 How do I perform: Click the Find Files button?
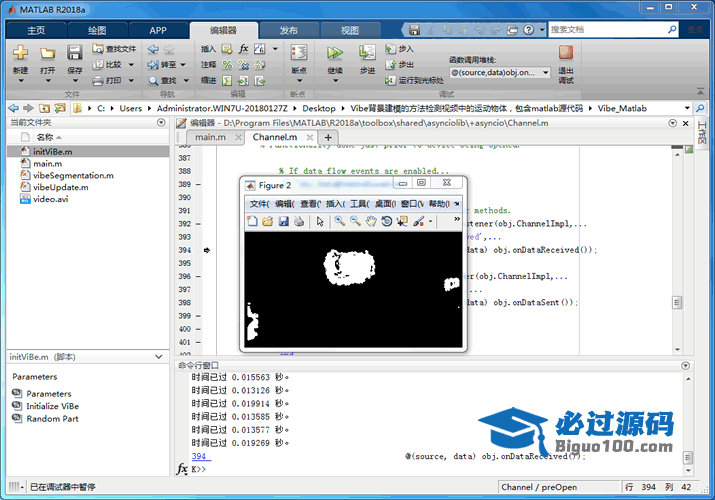(x=114, y=49)
